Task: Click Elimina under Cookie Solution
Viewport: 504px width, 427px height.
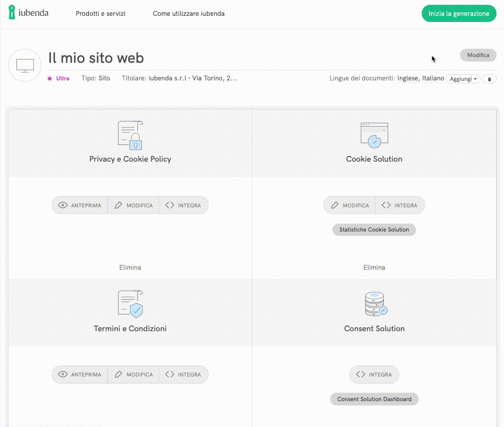Action: click(x=374, y=267)
